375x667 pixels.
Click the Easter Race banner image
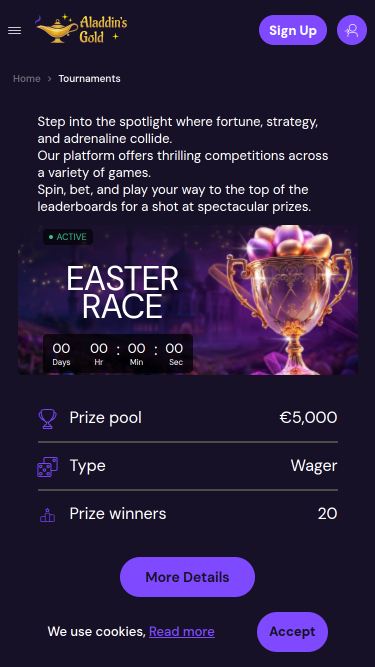point(188,300)
